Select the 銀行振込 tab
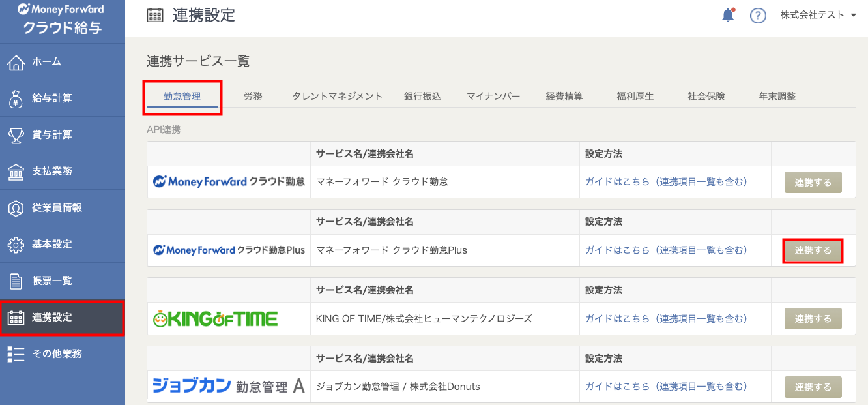The width and height of the screenshot is (868, 405). 422,97
